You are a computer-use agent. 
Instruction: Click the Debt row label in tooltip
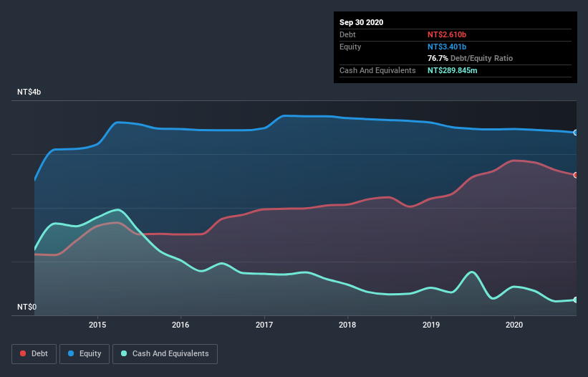[x=347, y=34]
